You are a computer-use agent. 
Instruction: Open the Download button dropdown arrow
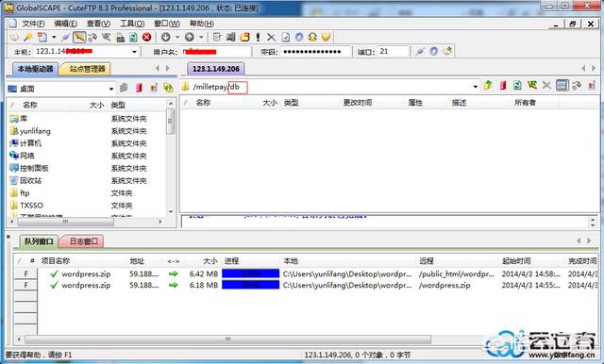[x=177, y=38]
